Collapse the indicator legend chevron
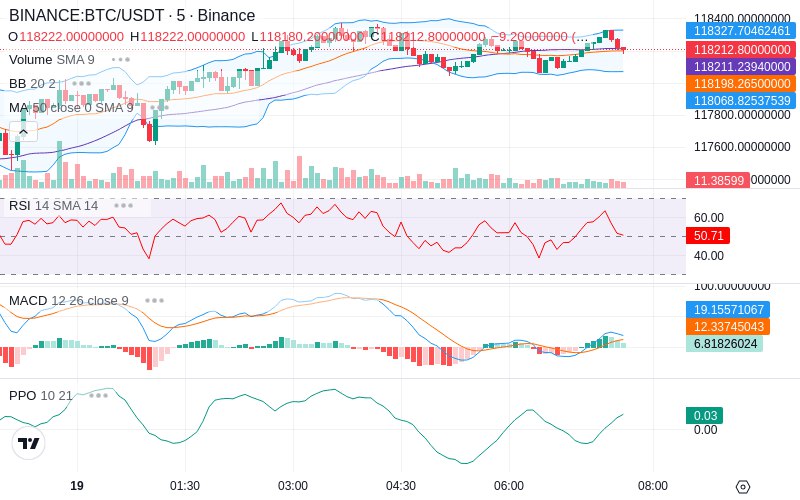 [x=23, y=132]
